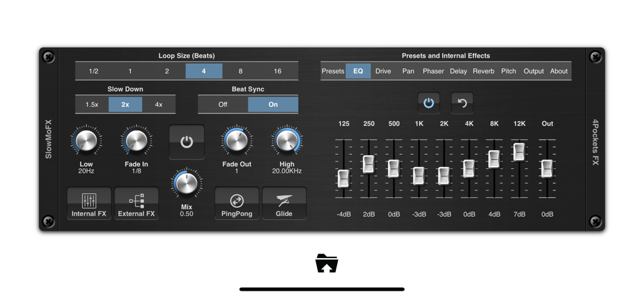The height and width of the screenshot is (297, 644).
Task: Toggle the EQ power button
Action: (429, 103)
